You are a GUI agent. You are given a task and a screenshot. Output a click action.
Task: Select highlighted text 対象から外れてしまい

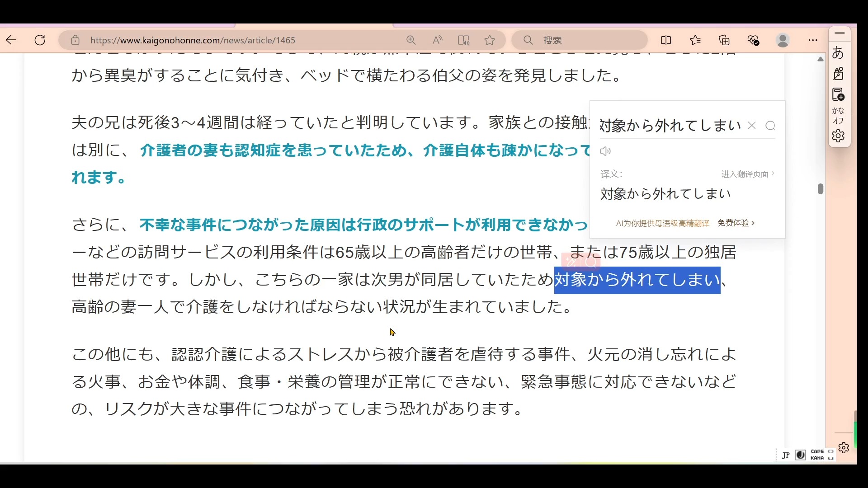[635, 279]
